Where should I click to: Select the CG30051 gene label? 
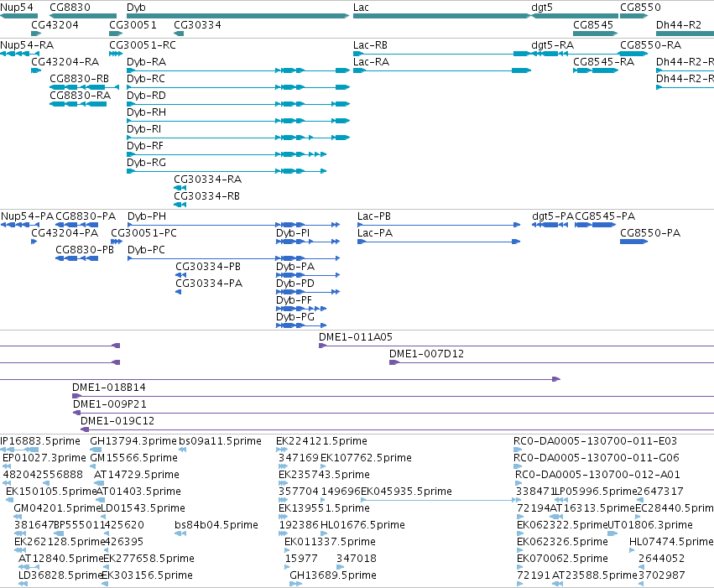tap(133, 24)
